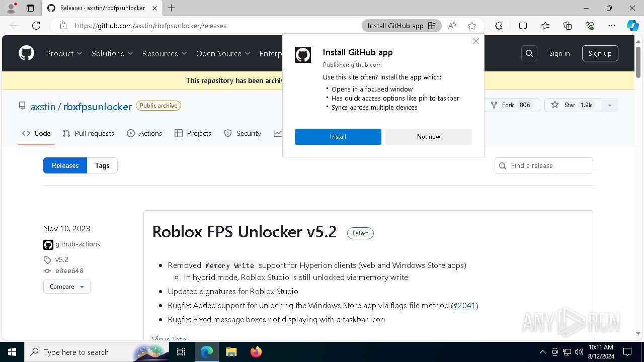Click the Sign up button
This screenshot has width=644, height=362.
point(600,53)
